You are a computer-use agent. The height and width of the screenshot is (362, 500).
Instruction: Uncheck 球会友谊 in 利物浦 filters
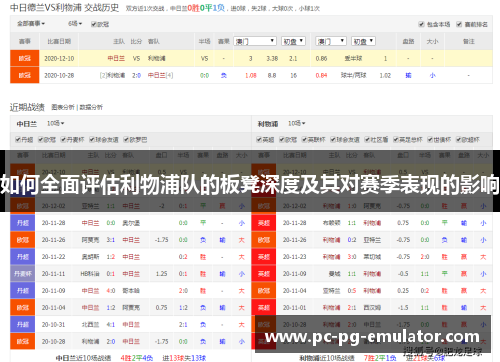pos(333,139)
